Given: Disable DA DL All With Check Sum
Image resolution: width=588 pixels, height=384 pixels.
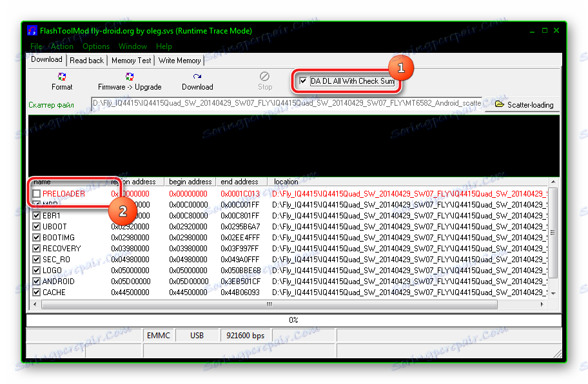Looking at the screenshot, I should (x=303, y=81).
